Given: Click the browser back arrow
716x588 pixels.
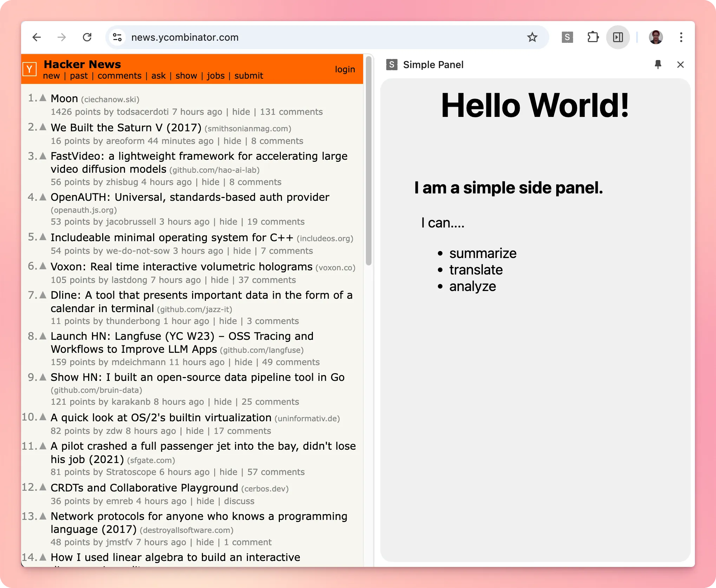Looking at the screenshot, I should 37,37.
